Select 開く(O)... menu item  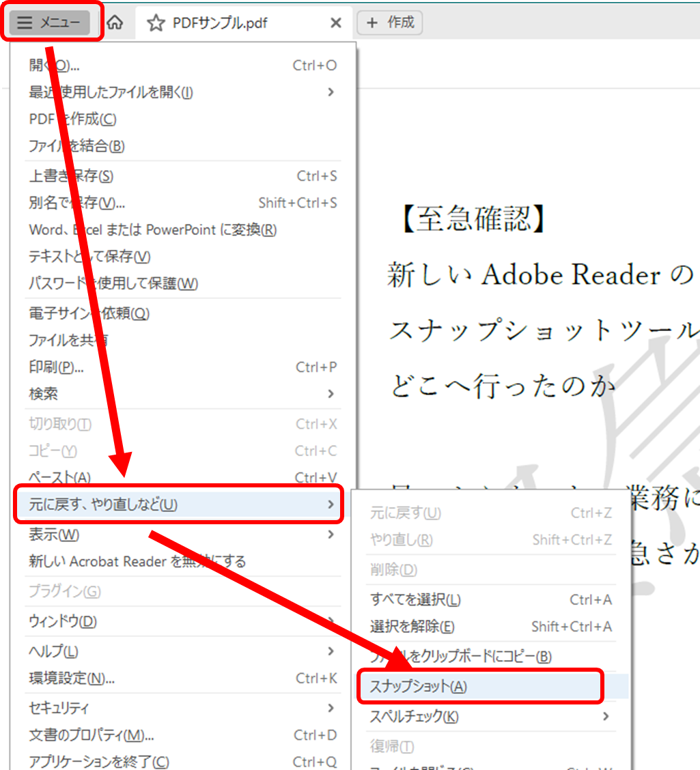click(x=183, y=66)
